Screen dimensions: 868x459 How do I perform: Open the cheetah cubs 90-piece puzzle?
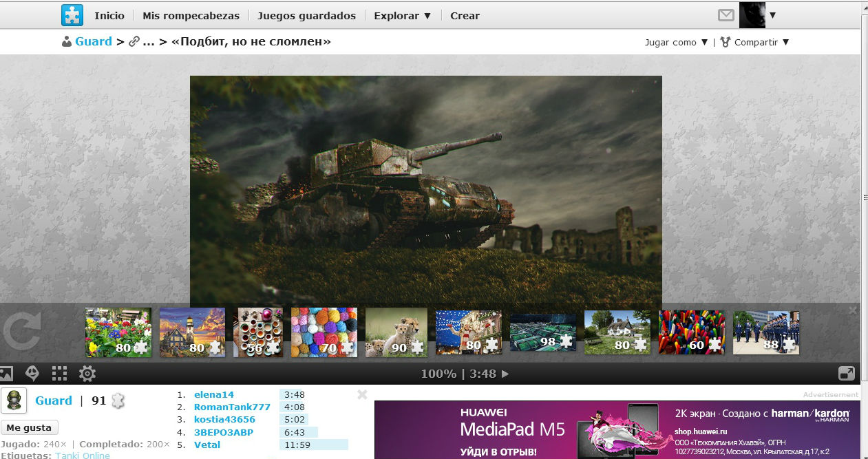(x=396, y=332)
